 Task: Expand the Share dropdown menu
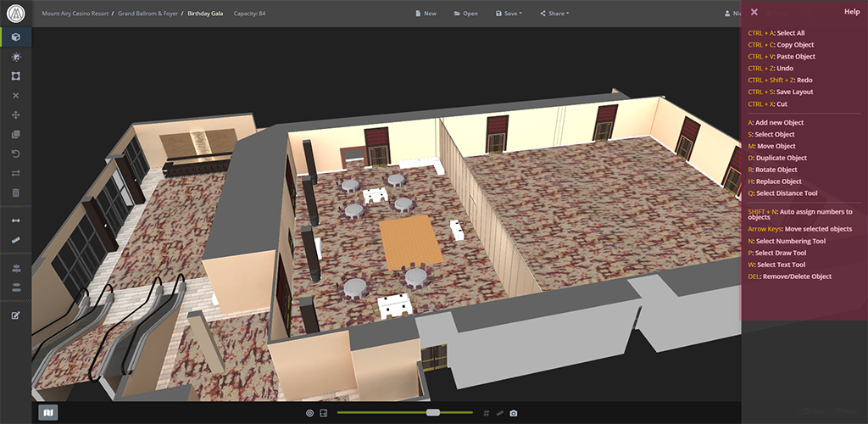point(558,14)
